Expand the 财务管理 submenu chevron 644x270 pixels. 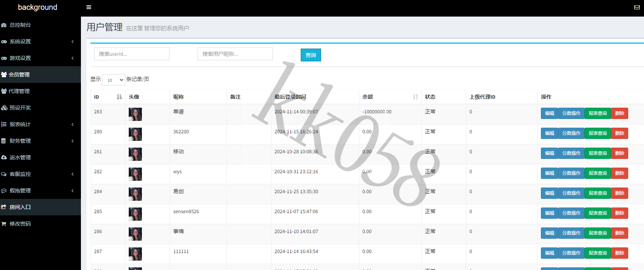click(73, 141)
